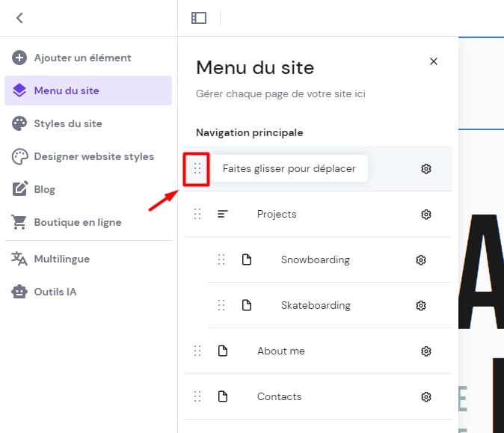This screenshot has width=504, height=433.
Task: Toggle the sidebar panel layout icon
Action: coord(199,18)
